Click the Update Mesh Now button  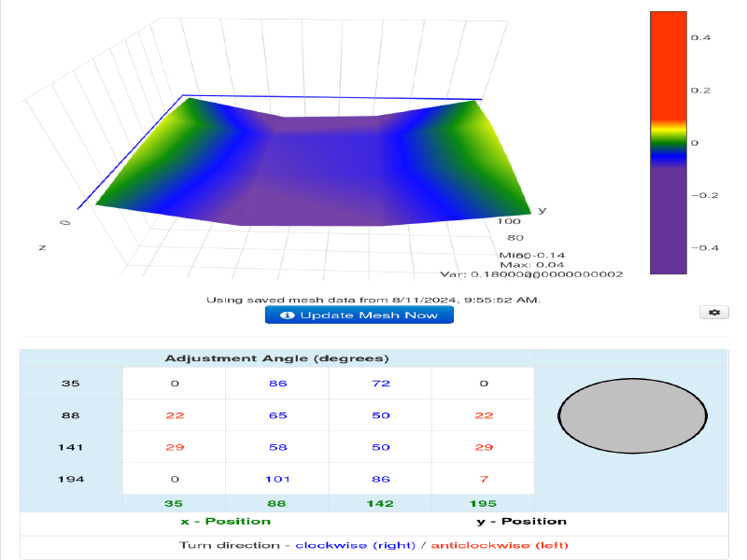tap(359, 315)
